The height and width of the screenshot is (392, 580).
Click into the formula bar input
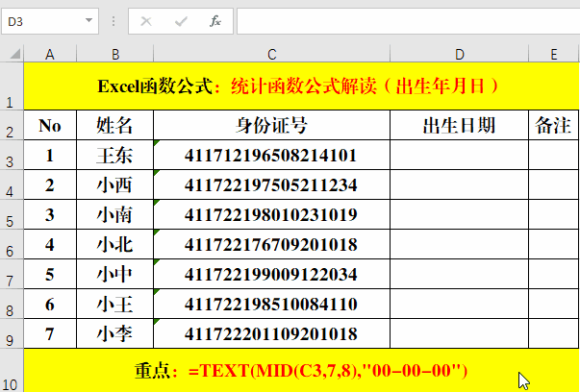(409, 21)
